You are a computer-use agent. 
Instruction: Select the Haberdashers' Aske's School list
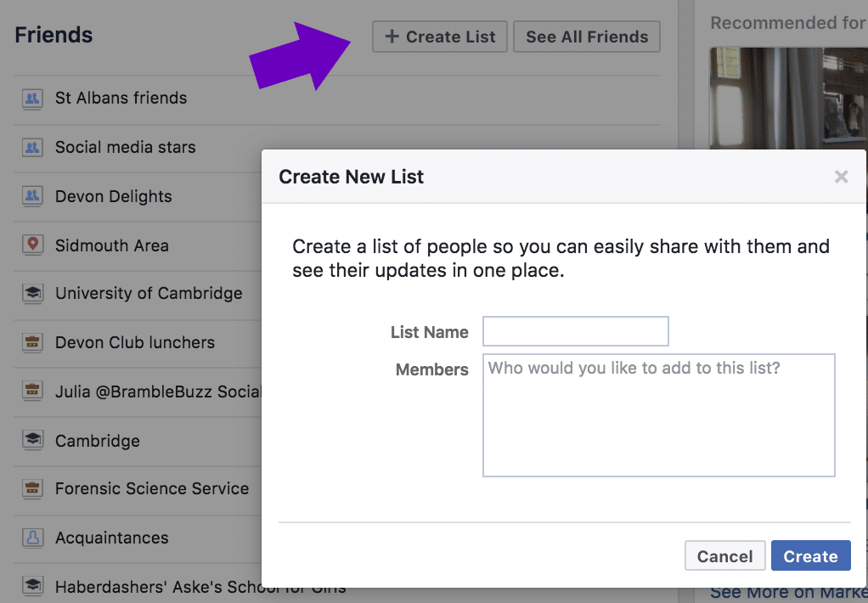pos(200,586)
